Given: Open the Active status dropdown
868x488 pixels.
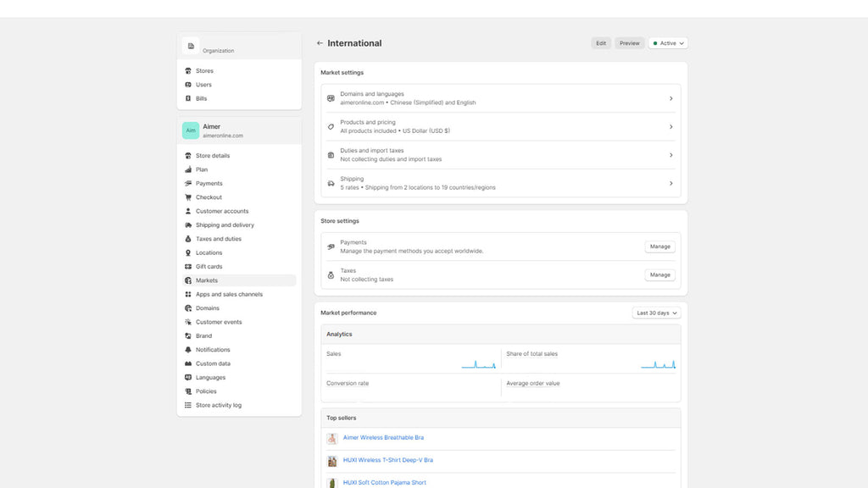Looking at the screenshot, I should pos(668,43).
